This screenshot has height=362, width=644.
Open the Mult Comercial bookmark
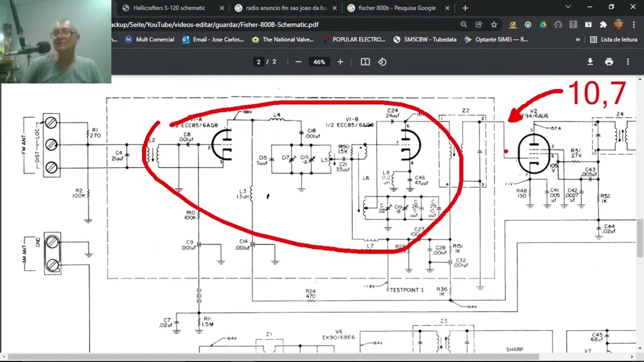pos(149,40)
